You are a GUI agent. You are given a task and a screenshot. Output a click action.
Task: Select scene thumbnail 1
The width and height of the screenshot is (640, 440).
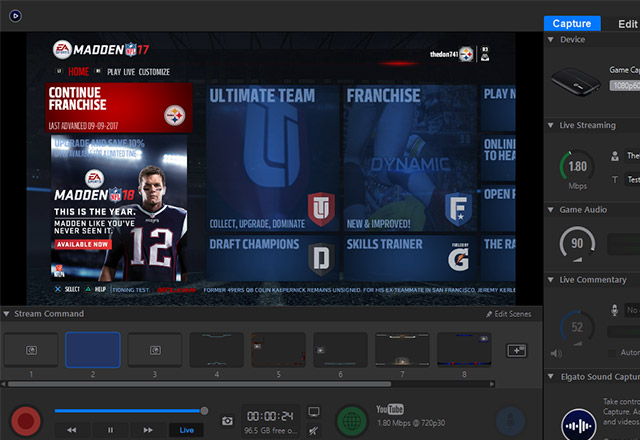pos(31,350)
